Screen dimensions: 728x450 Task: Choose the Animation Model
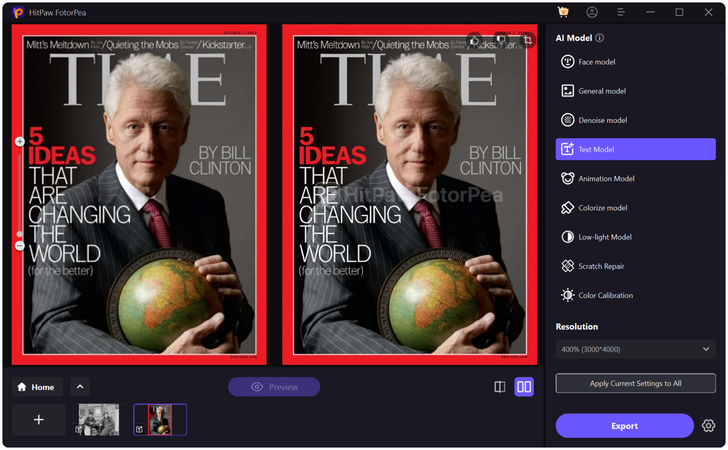pyautogui.click(x=635, y=178)
